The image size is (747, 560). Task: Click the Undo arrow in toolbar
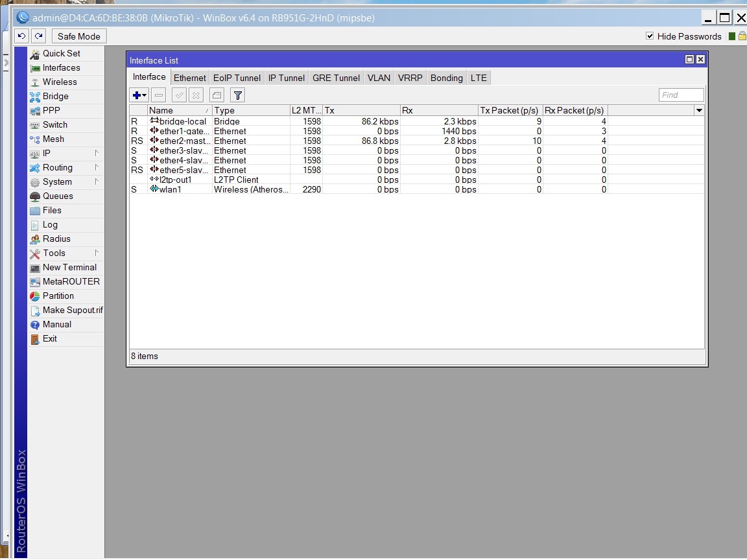[22, 36]
